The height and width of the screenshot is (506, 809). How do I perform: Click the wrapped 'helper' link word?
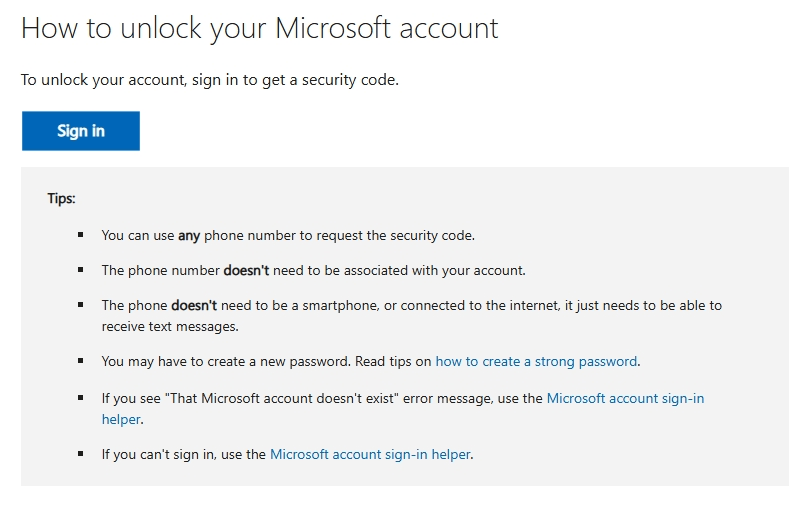click(121, 419)
